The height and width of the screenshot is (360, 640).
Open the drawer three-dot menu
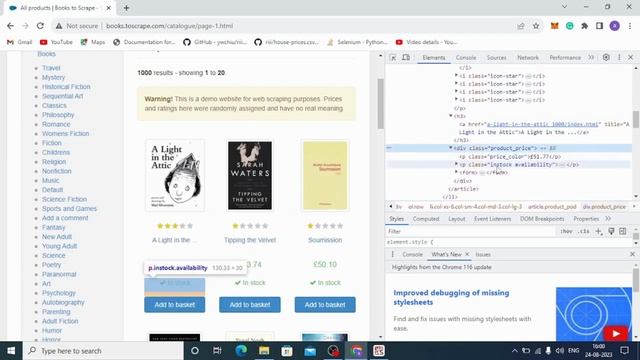tap(392, 254)
